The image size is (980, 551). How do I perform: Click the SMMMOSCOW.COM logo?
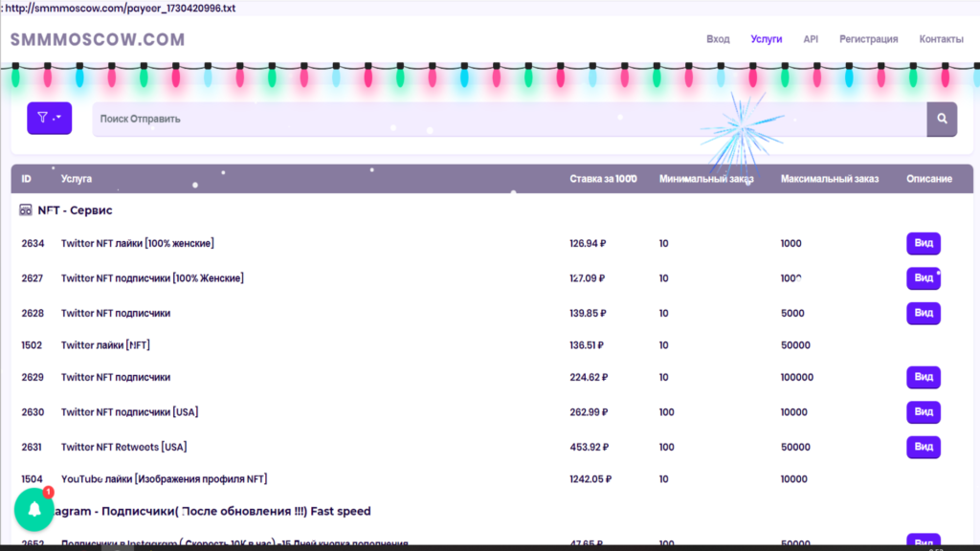click(x=98, y=39)
